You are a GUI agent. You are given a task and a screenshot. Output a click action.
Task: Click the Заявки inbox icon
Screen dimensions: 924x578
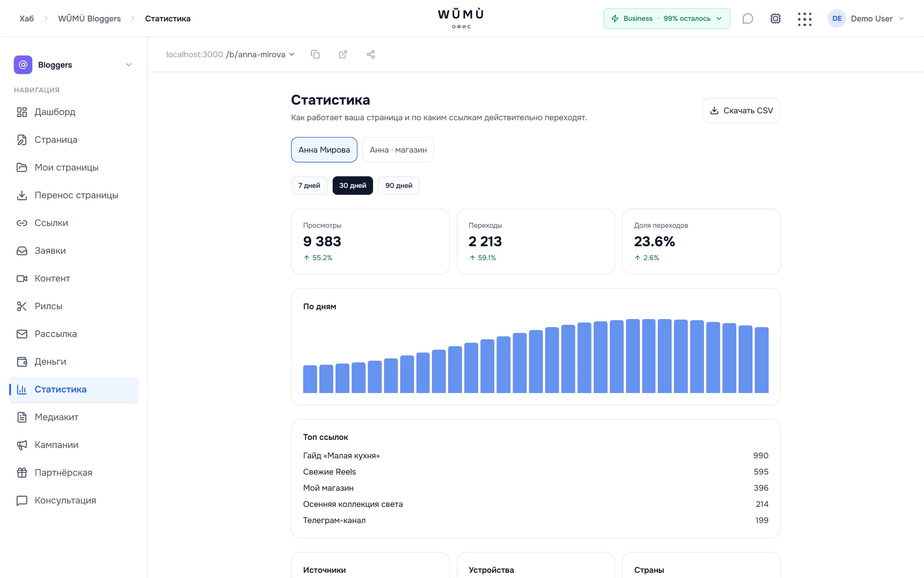click(x=22, y=251)
